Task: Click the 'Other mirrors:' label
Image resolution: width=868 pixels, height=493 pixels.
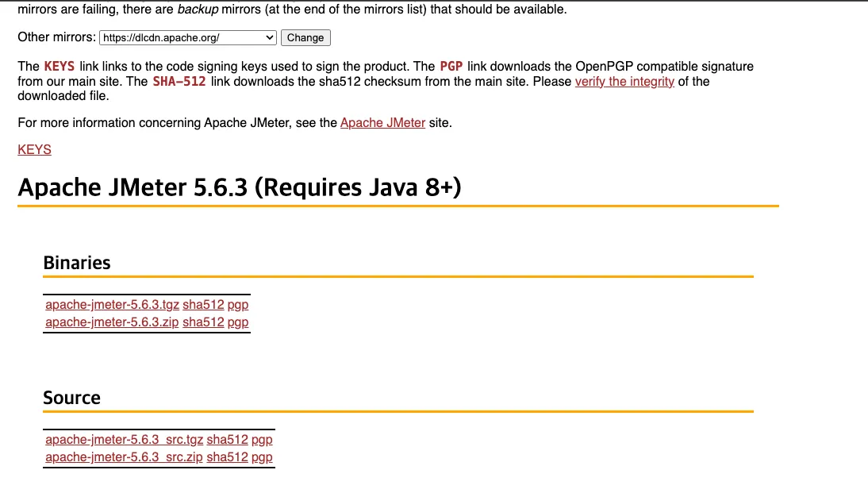Action: point(57,37)
